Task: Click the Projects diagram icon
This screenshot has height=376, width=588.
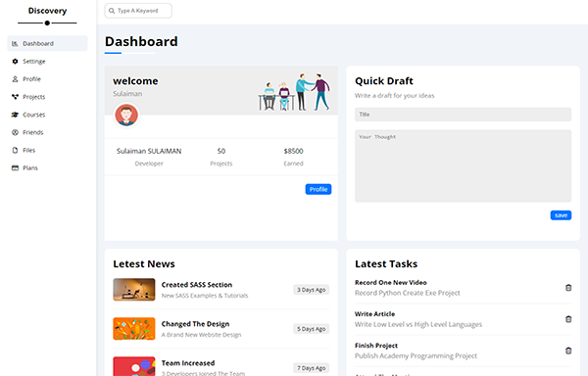Action: click(x=15, y=97)
